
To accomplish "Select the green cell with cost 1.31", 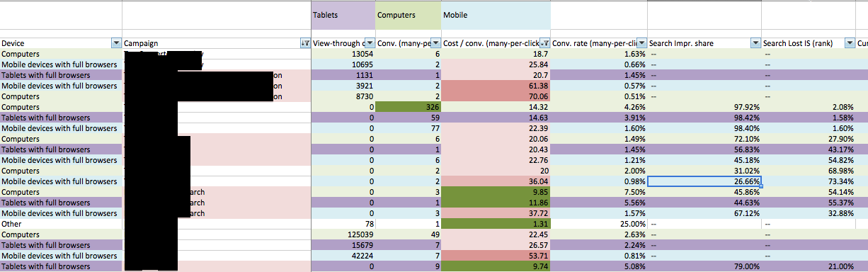I will [496, 224].
